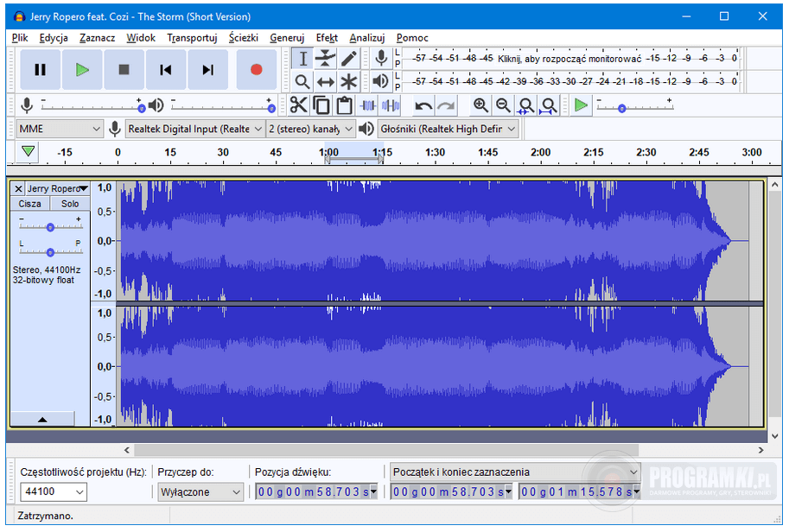Open the Ścieżki menu
The image size is (789, 532).
[x=244, y=38]
